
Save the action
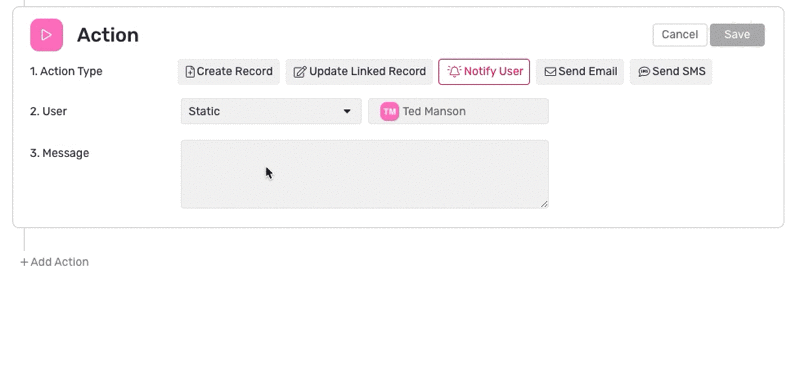point(737,35)
